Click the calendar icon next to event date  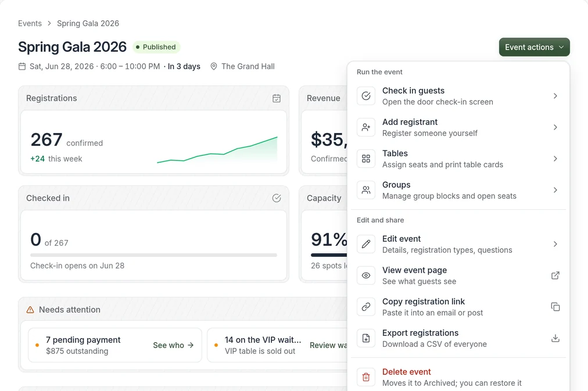(x=22, y=66)
